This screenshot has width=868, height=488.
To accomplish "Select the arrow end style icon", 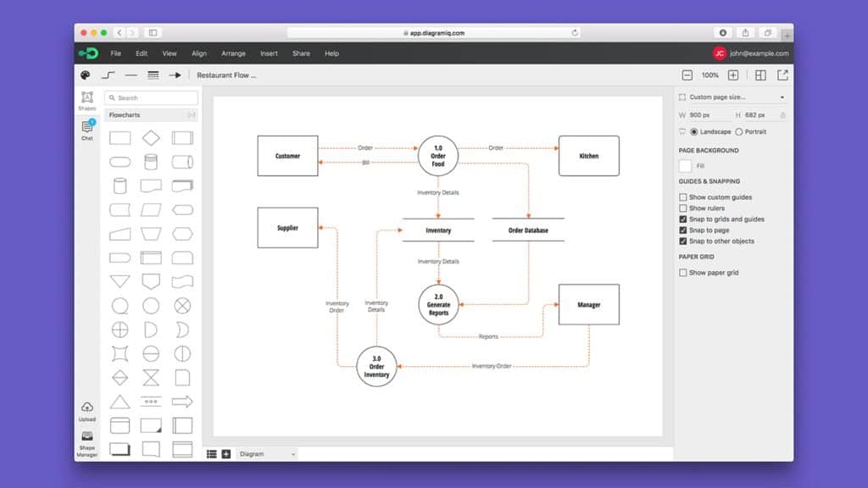I will 175,75.
